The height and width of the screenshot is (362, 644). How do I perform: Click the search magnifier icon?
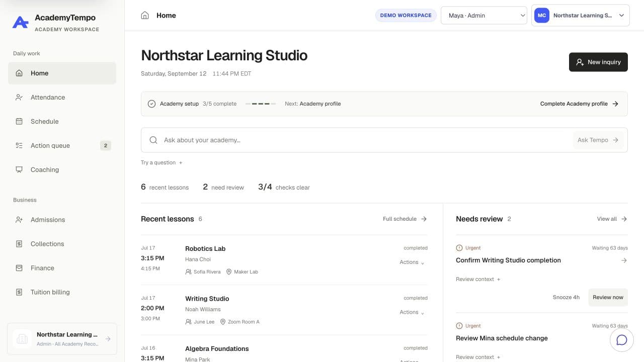coord(153,140)
